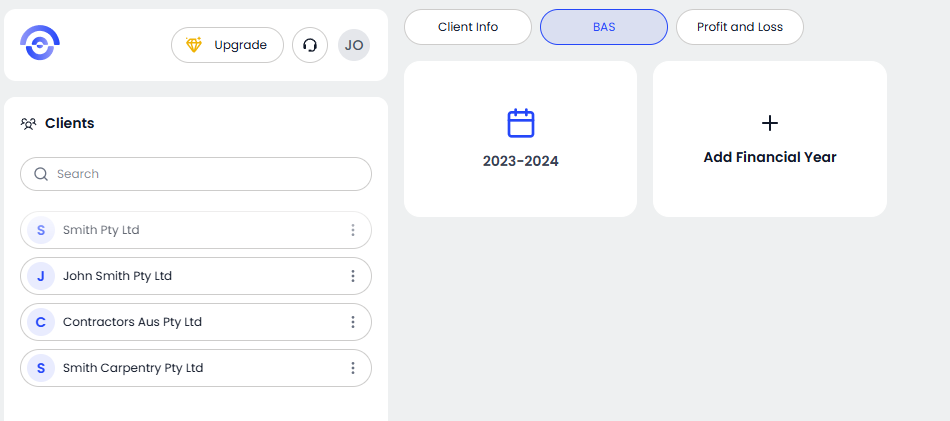Focus the clients Search field
The image size is (950, 421).
[x=196, y=174]
